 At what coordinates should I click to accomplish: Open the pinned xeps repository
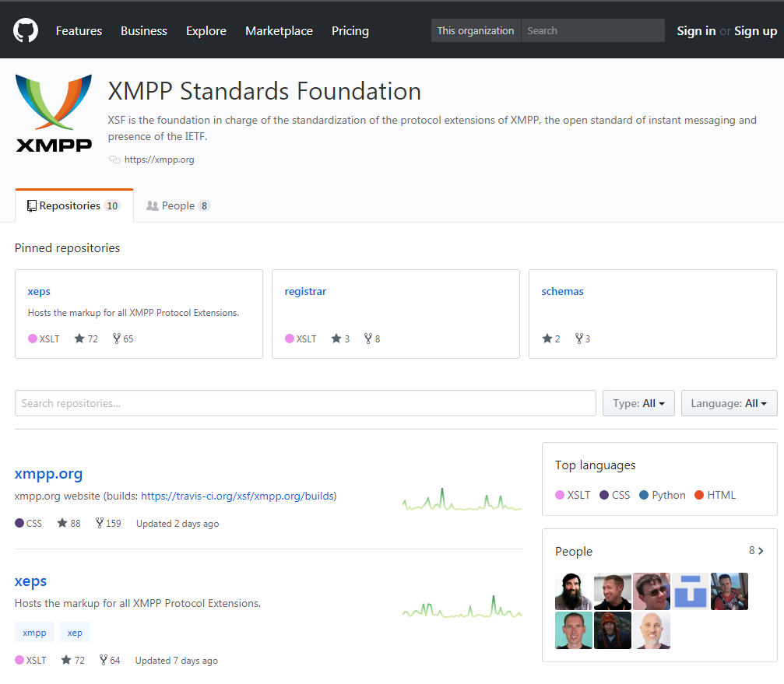coord(39,291)
